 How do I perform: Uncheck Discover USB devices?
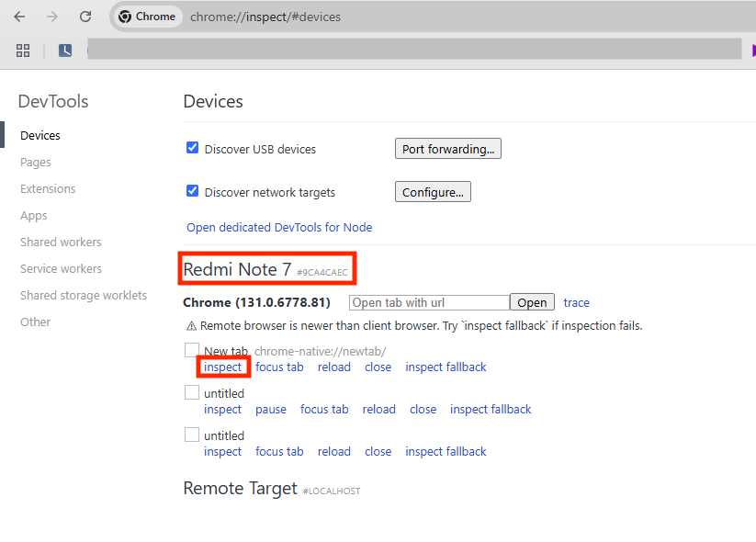point(193,148)
